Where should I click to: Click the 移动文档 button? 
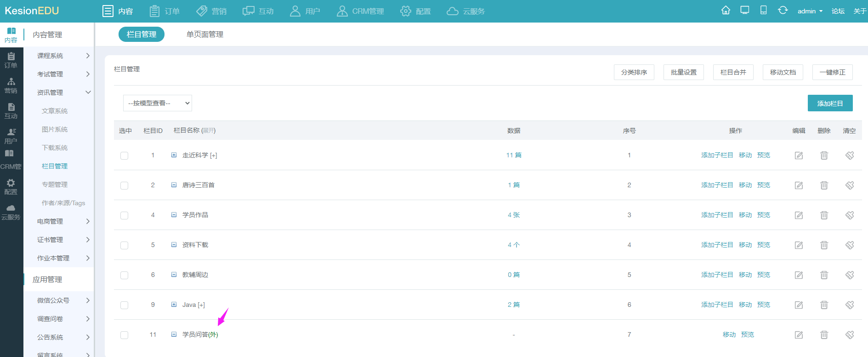click(783, 72)
